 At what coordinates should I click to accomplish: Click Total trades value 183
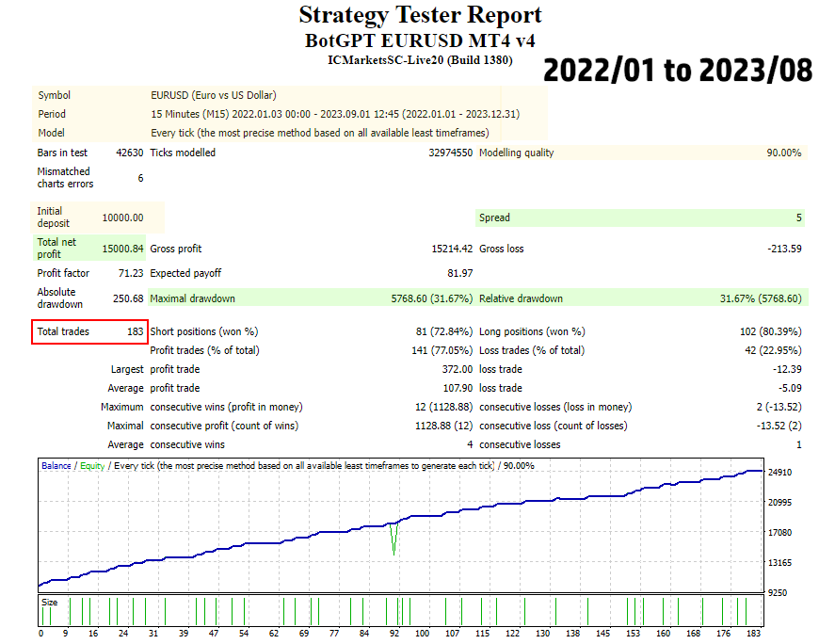[x=136, y=331]
